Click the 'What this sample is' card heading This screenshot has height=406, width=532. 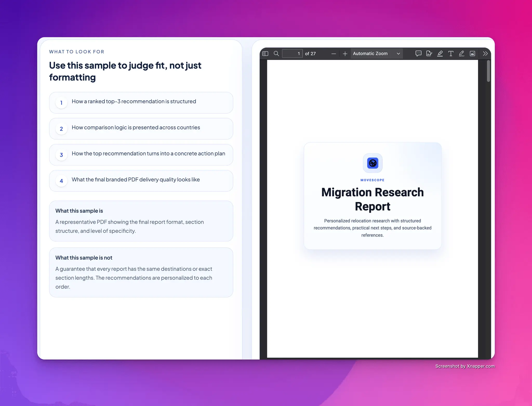click(x=79, y=211)
